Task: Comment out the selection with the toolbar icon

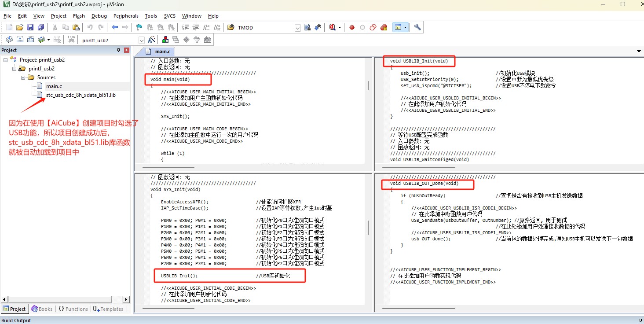Action: tap(206, 27)
